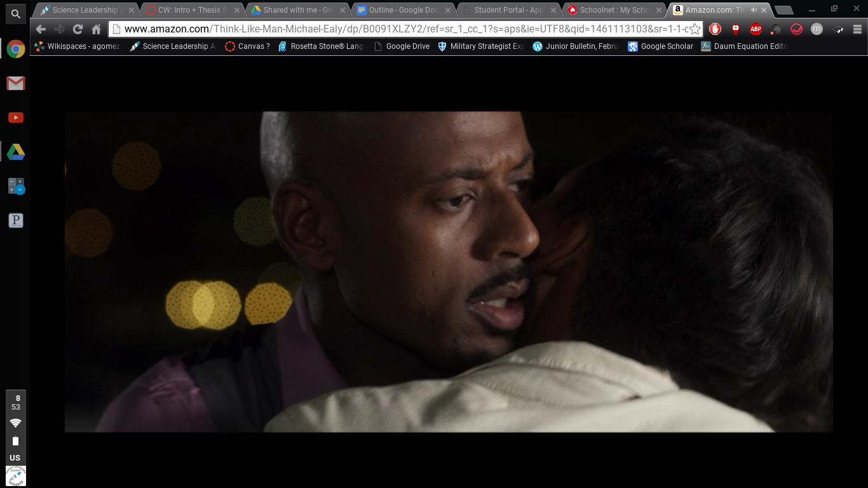The height and width of the screenshot is (488, 868).
Task: Open the gray 'm' extension
Action: pyautogui.click(x=817, y=29)
